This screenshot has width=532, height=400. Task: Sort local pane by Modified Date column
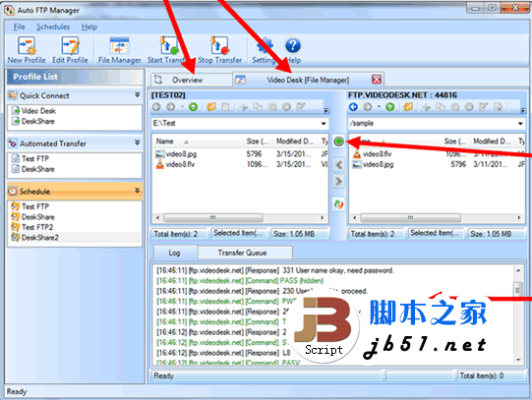296,141
